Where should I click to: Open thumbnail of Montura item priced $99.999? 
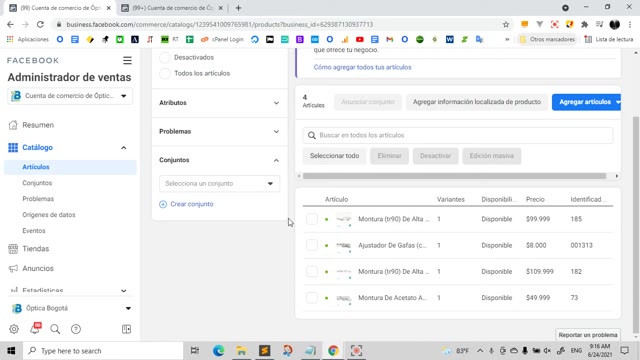click(344, 219)
